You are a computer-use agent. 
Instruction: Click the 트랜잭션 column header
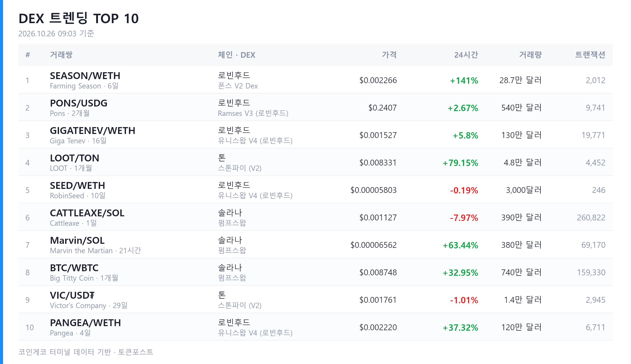click(x=590, y=55)
